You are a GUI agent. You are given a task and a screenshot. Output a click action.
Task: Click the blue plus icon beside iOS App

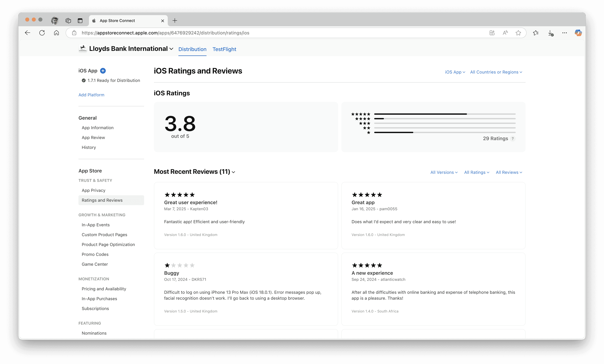[x=103, y=71]
